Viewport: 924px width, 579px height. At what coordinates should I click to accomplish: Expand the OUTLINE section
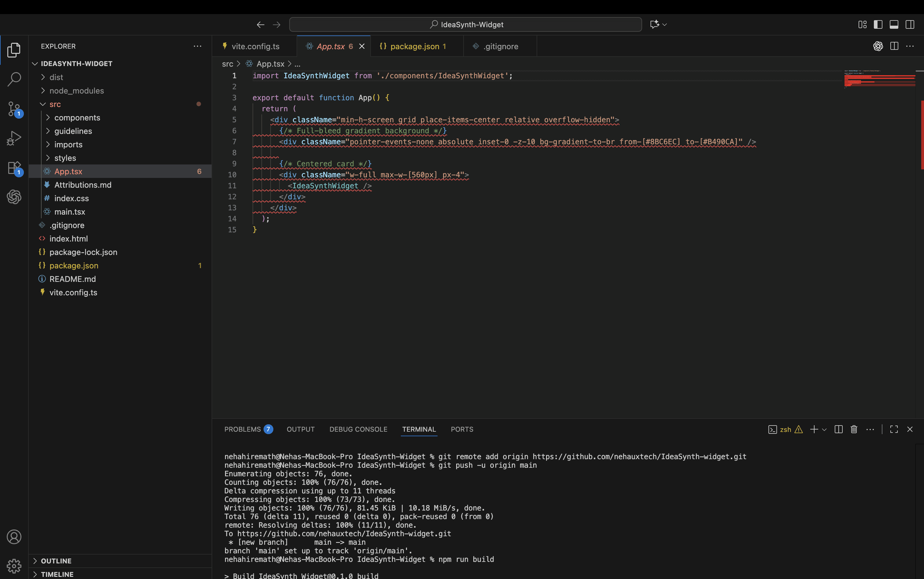pyautogui.click(x=56, y=561)
